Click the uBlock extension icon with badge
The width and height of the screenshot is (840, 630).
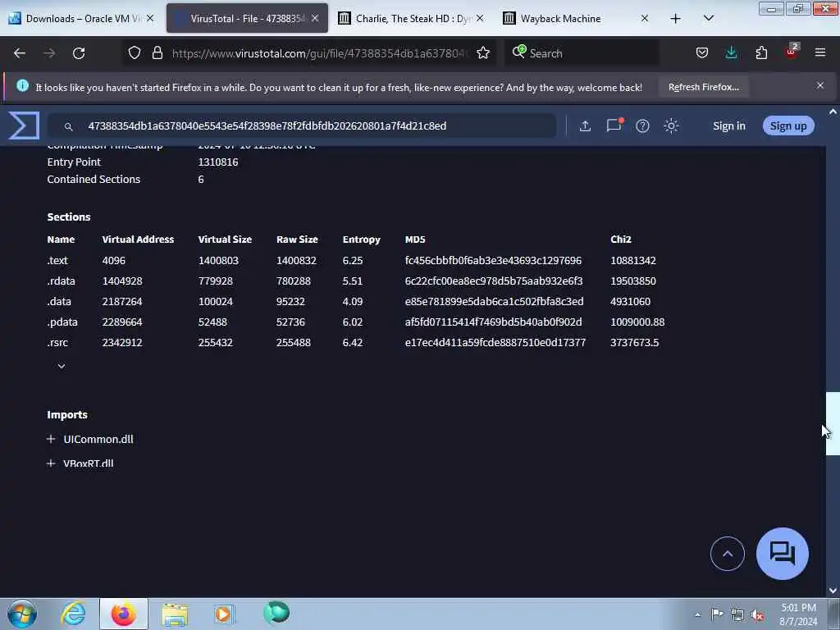pyautogui.click(x=792, y=52)
